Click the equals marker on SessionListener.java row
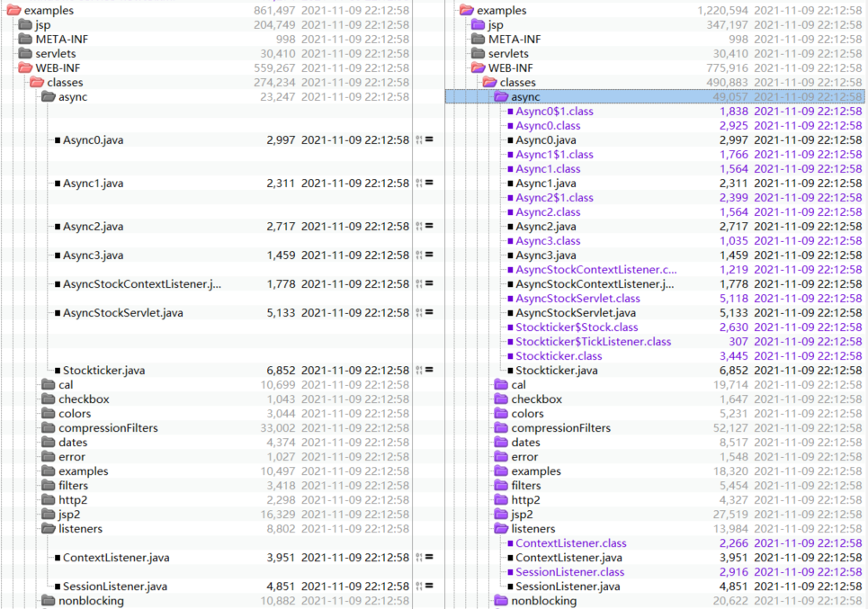 click(x=429, y=587)
